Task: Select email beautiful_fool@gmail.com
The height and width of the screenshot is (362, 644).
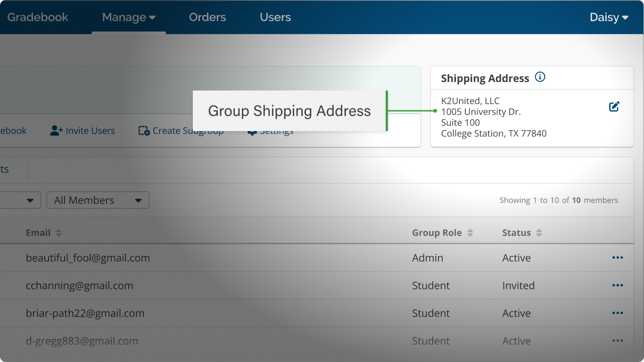Action: pos(88,258)
